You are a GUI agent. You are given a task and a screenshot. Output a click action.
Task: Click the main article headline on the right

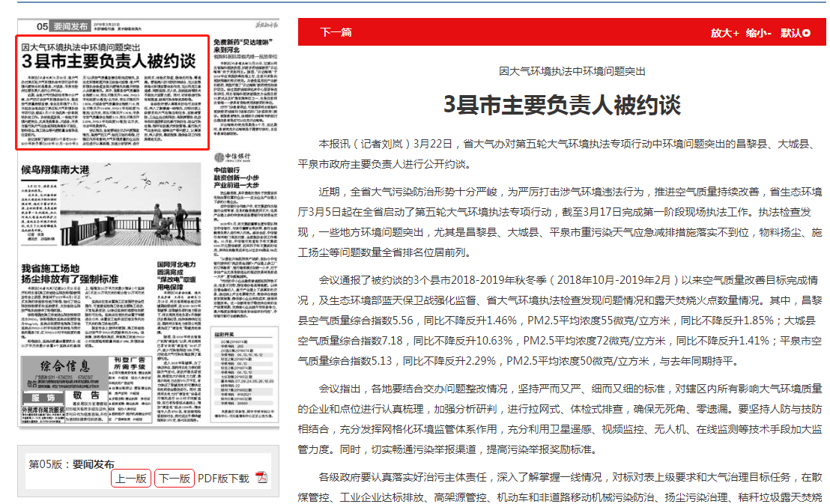click(x=562, y=104)
